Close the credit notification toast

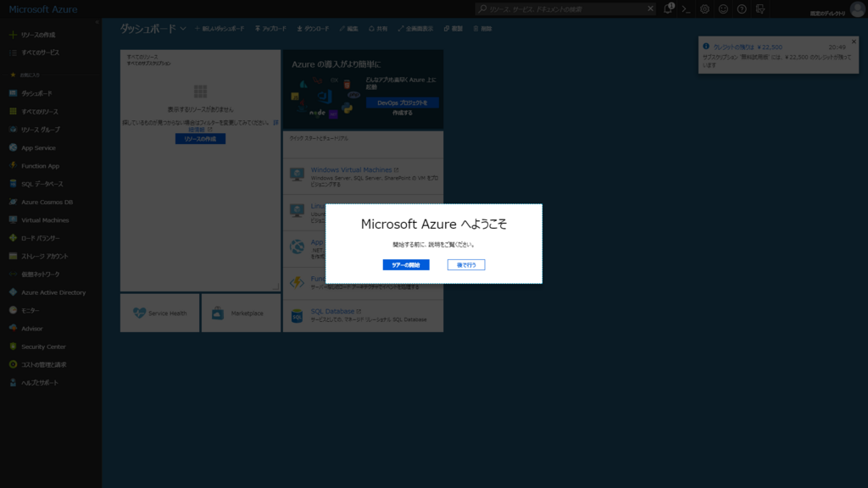[x=854, y=42]
